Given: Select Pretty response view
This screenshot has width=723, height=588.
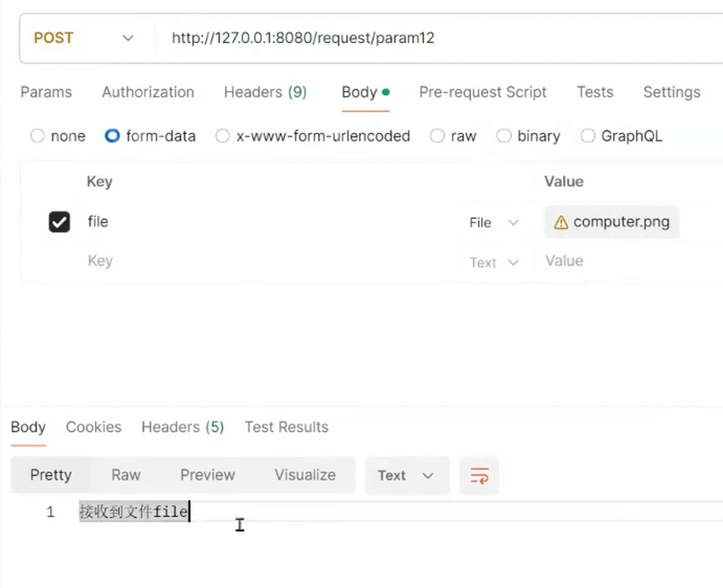Looking at the screenshot, I should pos(51,475).
